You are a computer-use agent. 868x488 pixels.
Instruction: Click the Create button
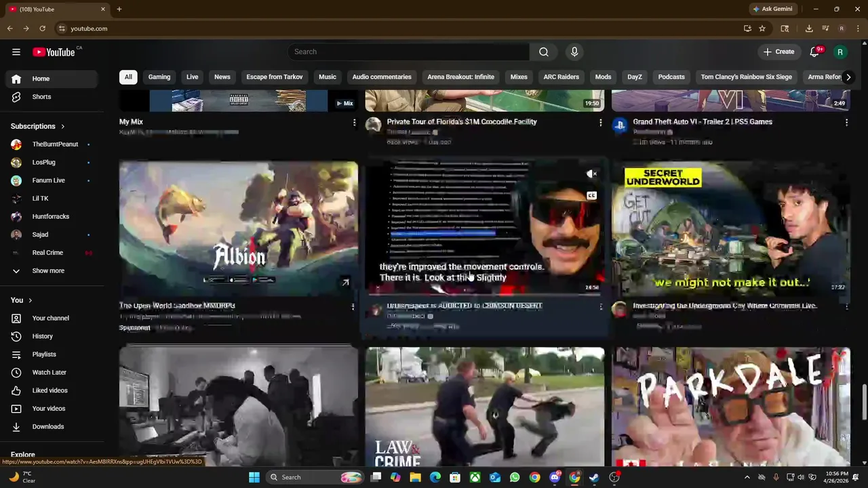(778, 52)
